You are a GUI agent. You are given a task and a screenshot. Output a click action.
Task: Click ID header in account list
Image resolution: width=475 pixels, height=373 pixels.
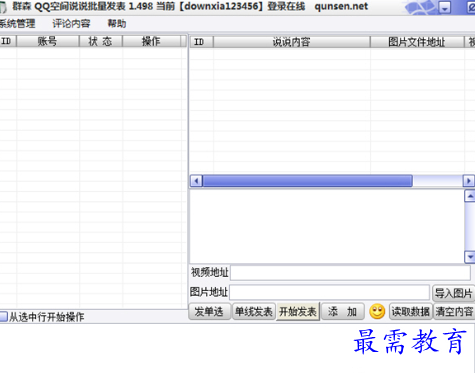(x=7, y=41)
